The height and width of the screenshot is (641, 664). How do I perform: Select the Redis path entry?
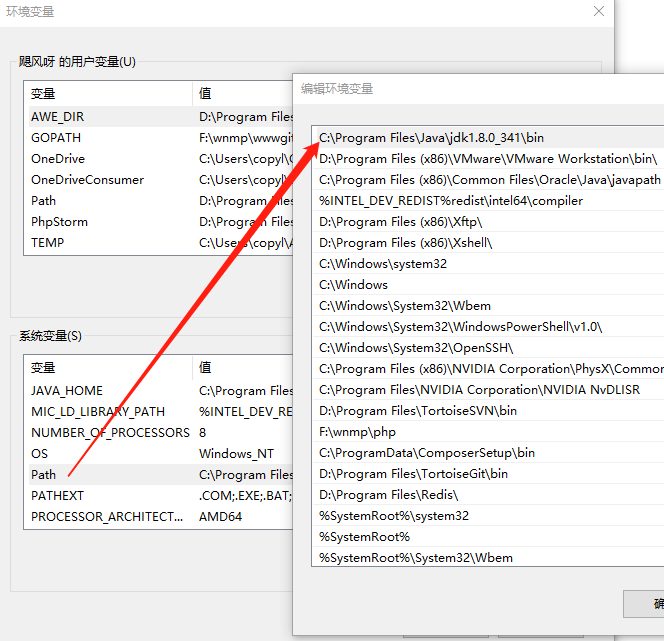388,495
